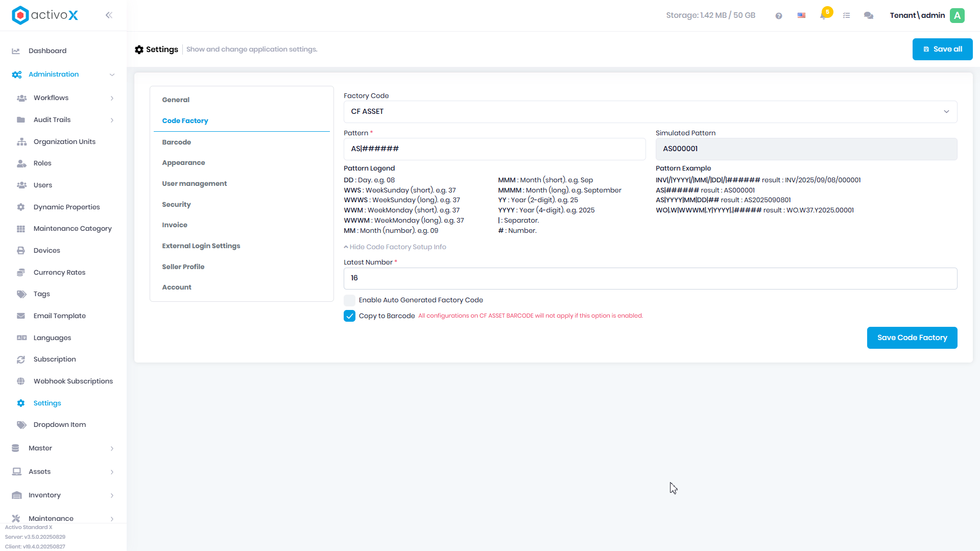980x551 pixels.
Task: Open the help question mark icon
Action: point(778,16)
